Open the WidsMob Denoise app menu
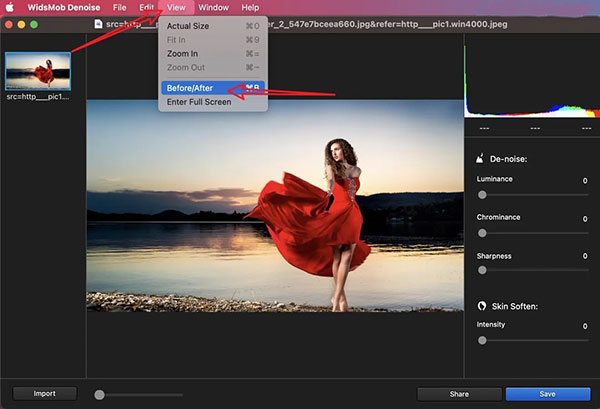This screenshot has height=409, width=600. click(x=64, y=7)
